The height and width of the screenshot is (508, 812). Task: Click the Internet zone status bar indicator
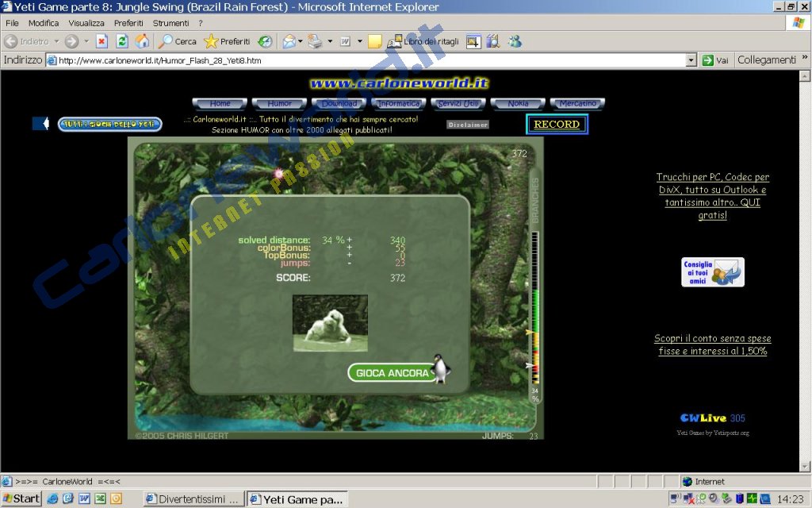[x=703, y=482]
